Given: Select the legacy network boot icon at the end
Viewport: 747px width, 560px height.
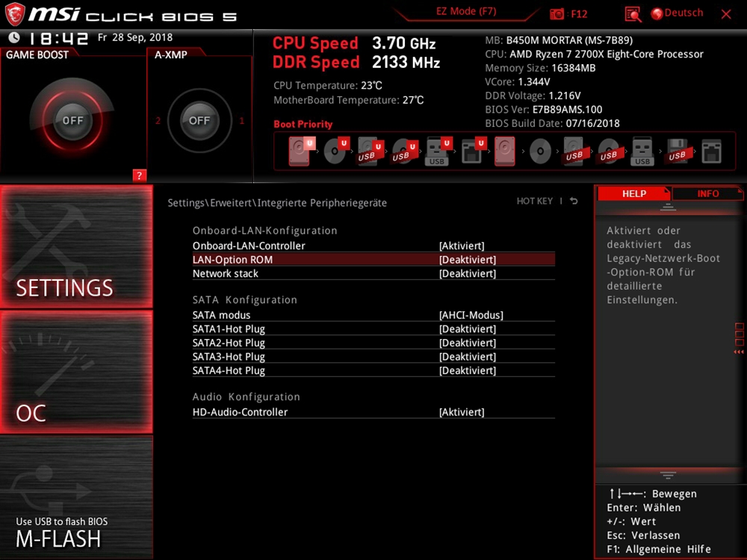Looking at the screenshot, I should (711, 152).
